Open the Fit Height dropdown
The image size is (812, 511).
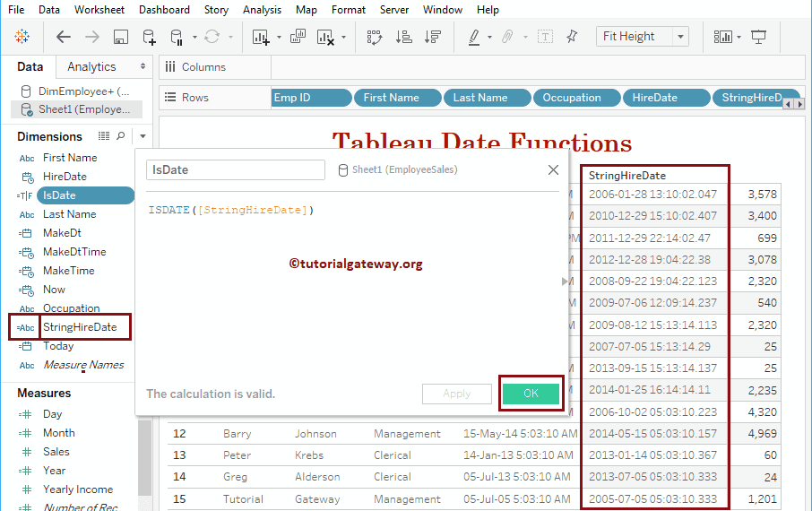coord(680,37)
